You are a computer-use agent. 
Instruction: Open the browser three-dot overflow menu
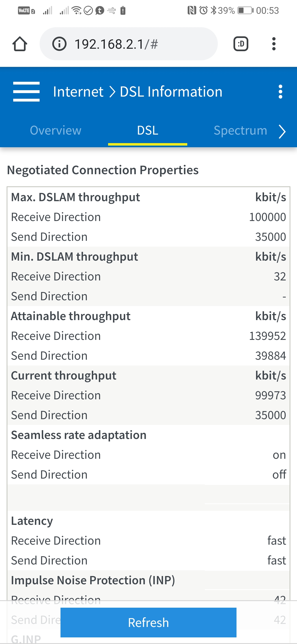[274, 44]
